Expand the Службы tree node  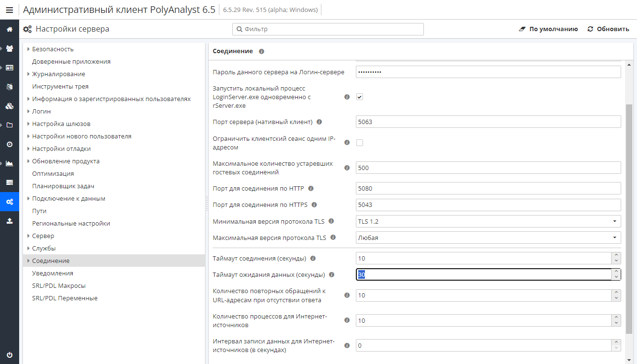coord(28,248)
